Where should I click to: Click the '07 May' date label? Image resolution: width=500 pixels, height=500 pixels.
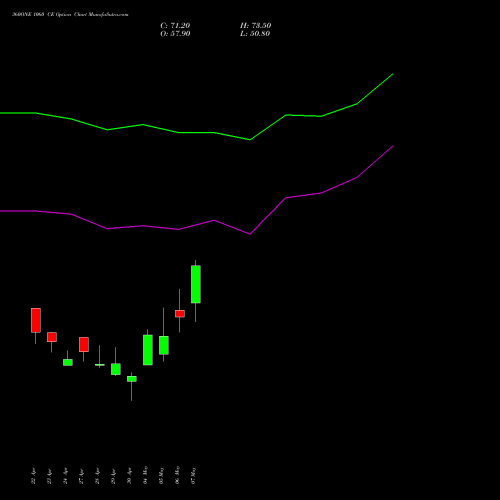point(193,475)
